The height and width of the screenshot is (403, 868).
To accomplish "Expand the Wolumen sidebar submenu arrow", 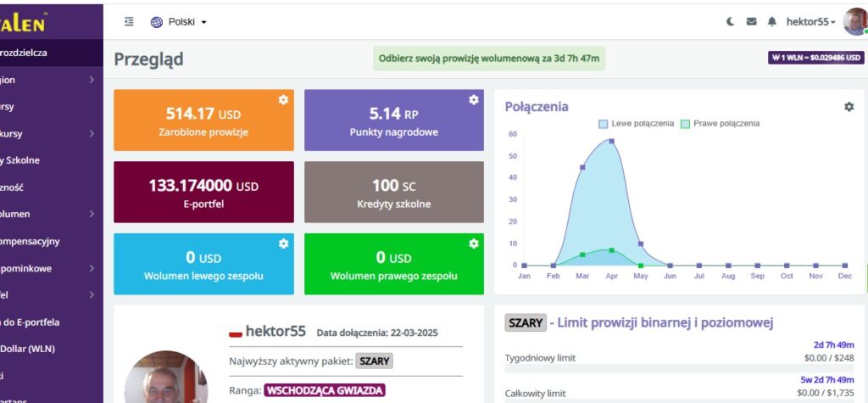I will pos(92,214).
